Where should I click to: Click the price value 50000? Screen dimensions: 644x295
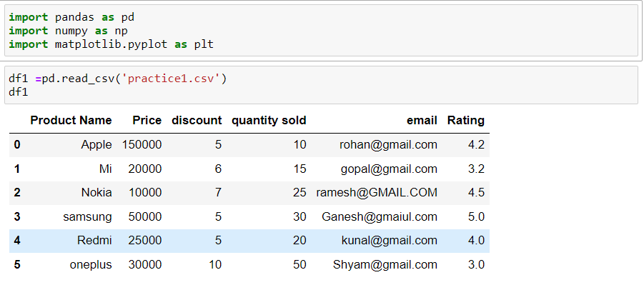pyautogui.click(x=145, y=216)
